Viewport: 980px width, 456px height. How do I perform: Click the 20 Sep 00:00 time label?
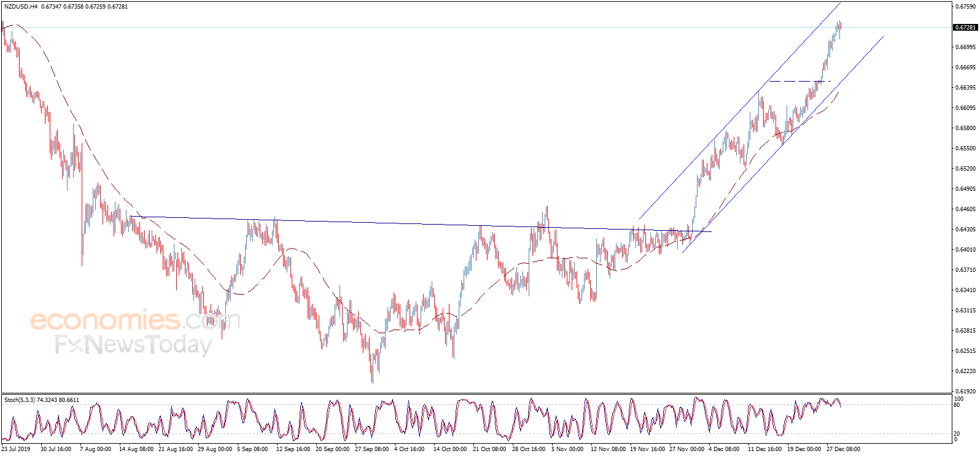332,449
